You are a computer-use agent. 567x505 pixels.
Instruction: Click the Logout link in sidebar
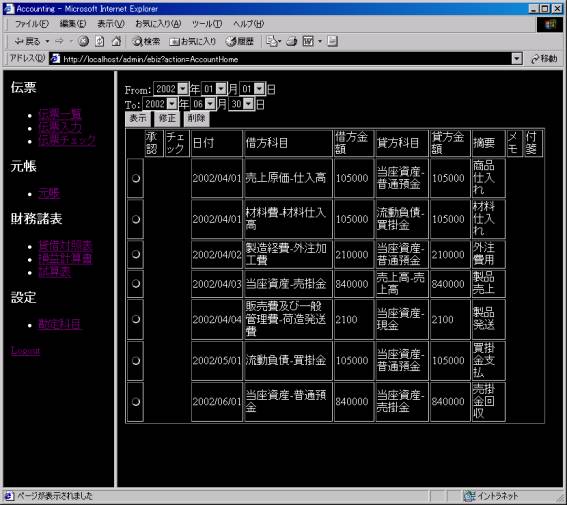pos(25,350)
